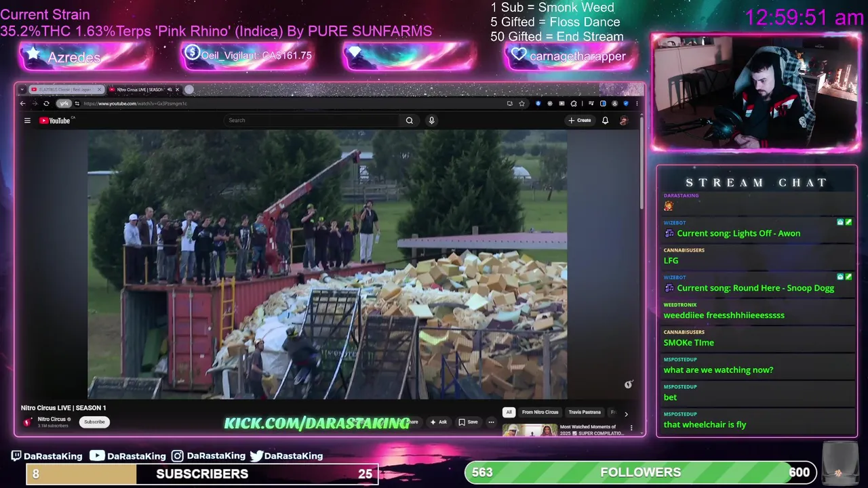
Task: Open the YouTube account avatar menu
Action: [x=623, y=121]
